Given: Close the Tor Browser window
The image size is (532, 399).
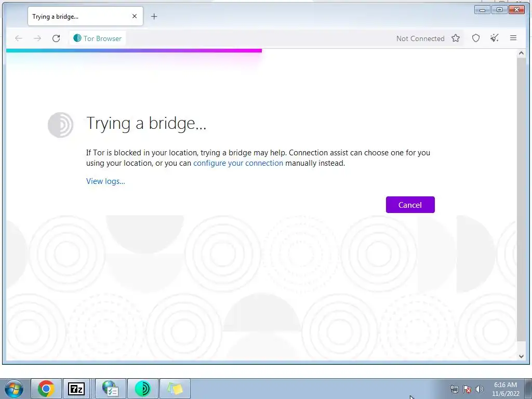Looking at the screenshot, I should pos(517,10).
